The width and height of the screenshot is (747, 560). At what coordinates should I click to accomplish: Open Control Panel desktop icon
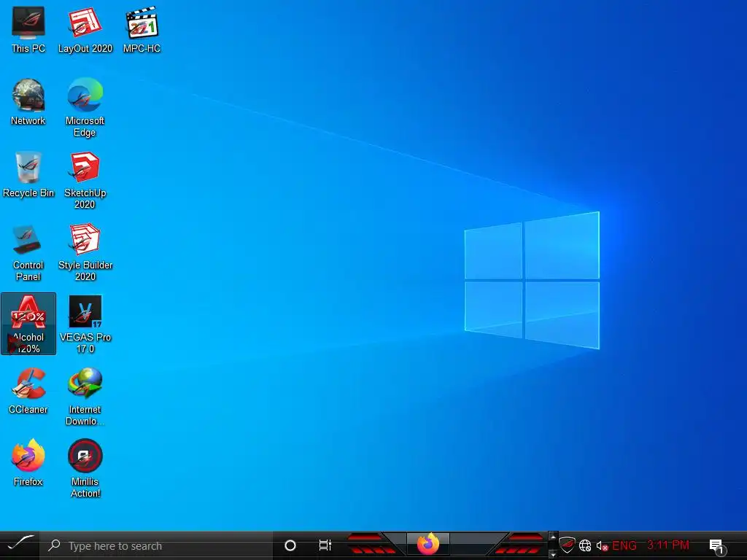pos(28,253)
